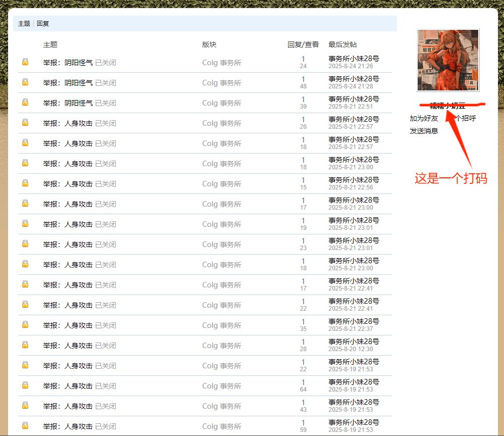Click the lock icon on the thread with 64 views

(24, 385)
